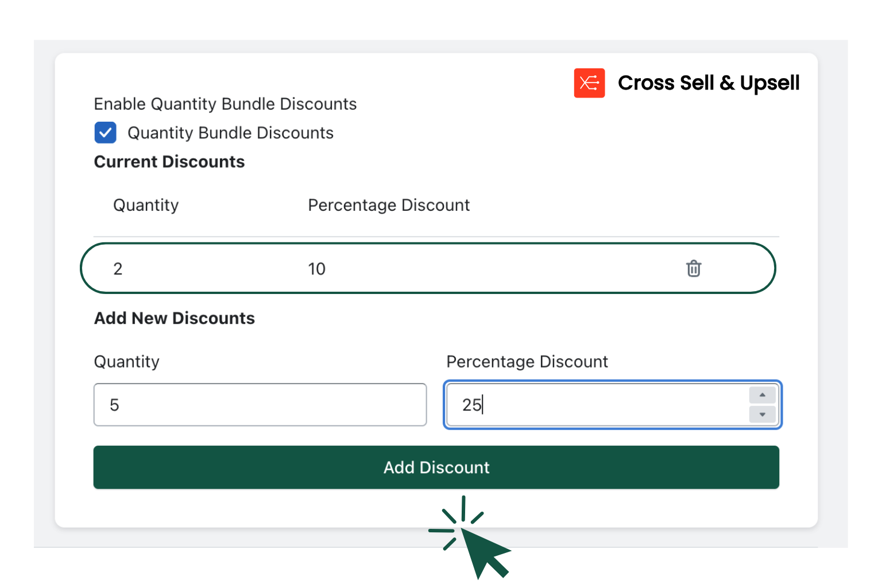Toggle the blue checkbox under Enable Quantity Bundle Discounts
The height and width of the screenshot is (588, 882).
tap(105, 133)
